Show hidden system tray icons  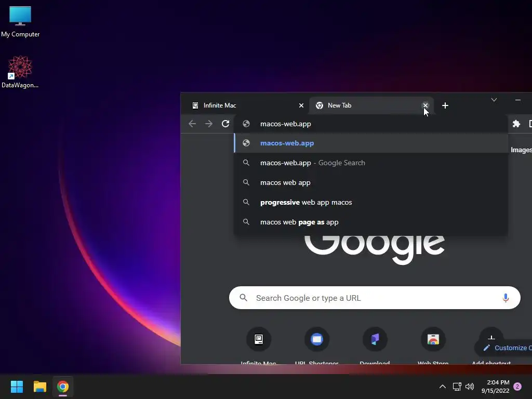443,387
